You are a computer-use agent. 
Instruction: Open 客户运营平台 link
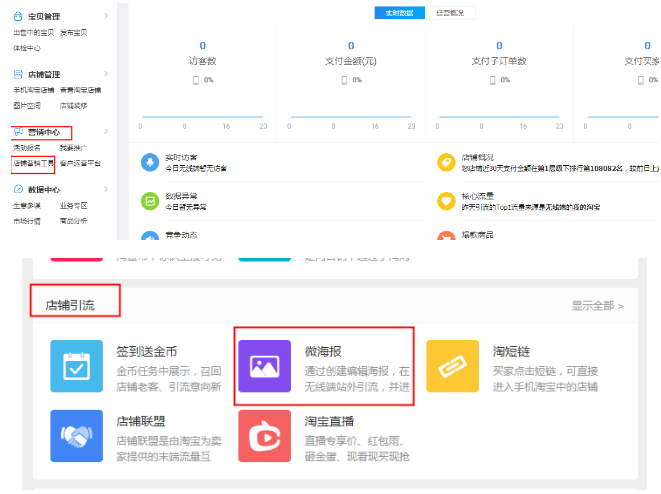tap(81, 164)
